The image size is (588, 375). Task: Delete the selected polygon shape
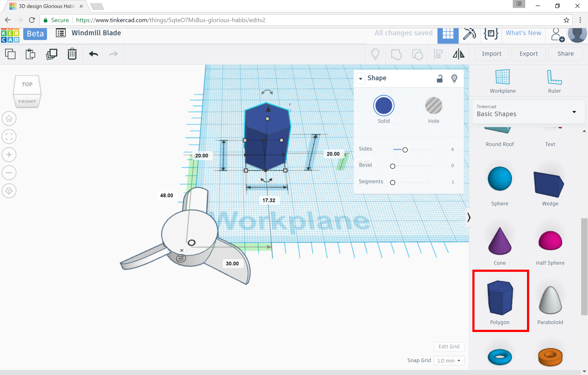72,54
